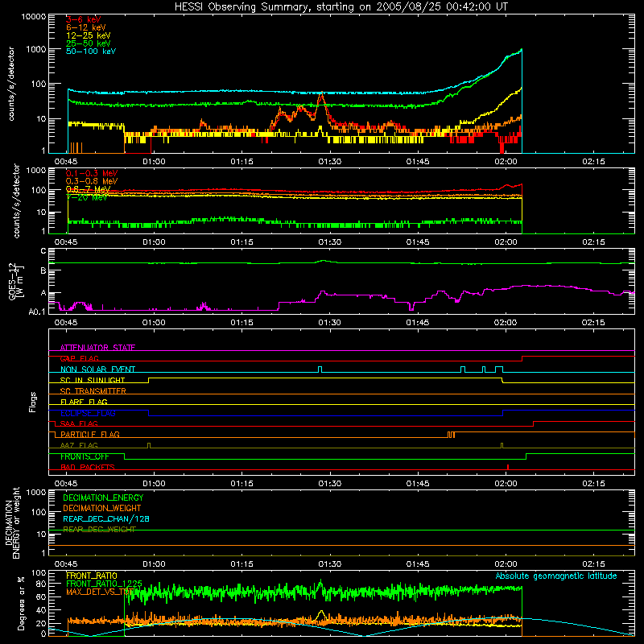Viewport: 644px width, 644px height.
Task: Click the MAX_DET_VS_TOT legend label
Action: point(100,592)
